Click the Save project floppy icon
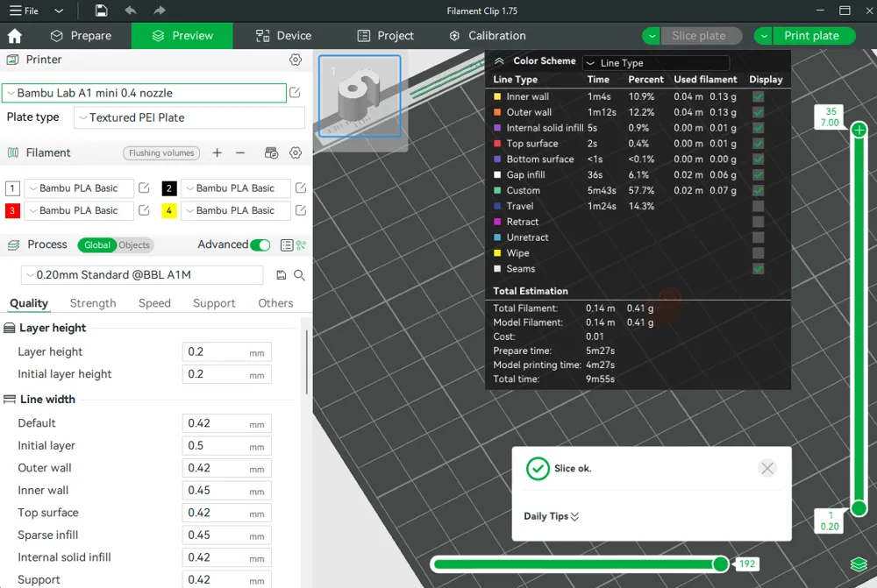877x588 pixels. click(101, 11)
